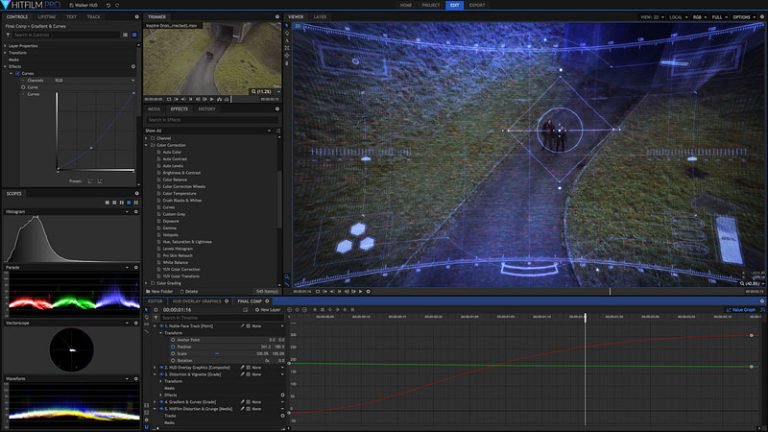Click the Viewer scrub bar position marker
Viewport: 768px width, 432px height.
tap(610, 291)
